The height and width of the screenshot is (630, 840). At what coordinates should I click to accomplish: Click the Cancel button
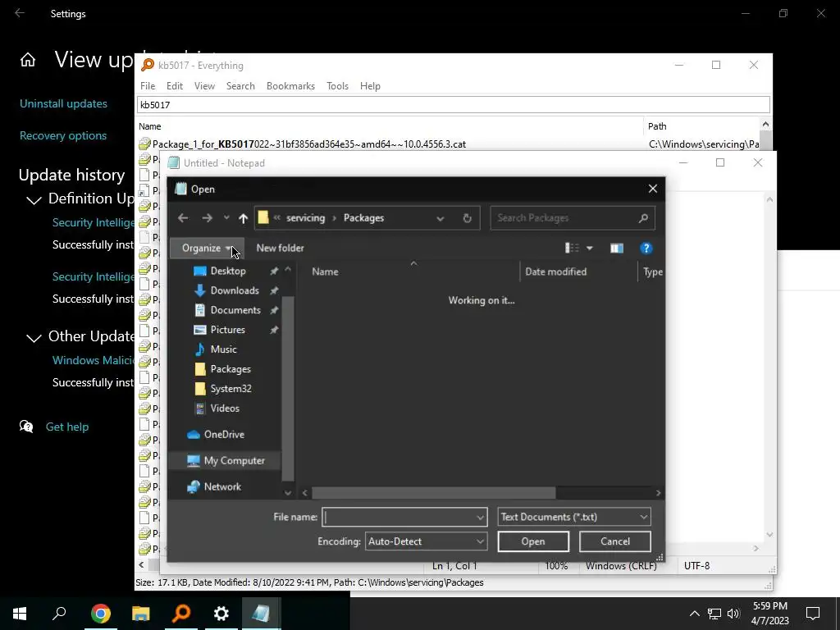coord(615,541)
